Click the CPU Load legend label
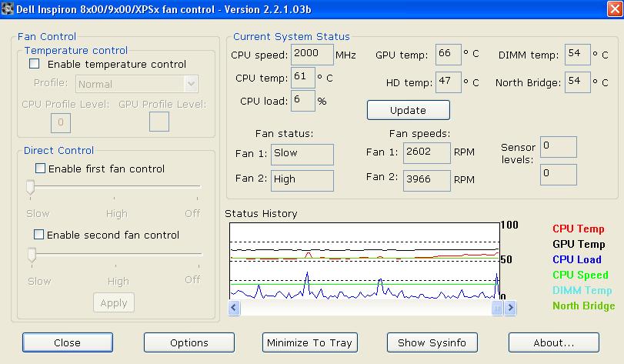Viewport: 624px width, 364px height. tap(577, 259)
